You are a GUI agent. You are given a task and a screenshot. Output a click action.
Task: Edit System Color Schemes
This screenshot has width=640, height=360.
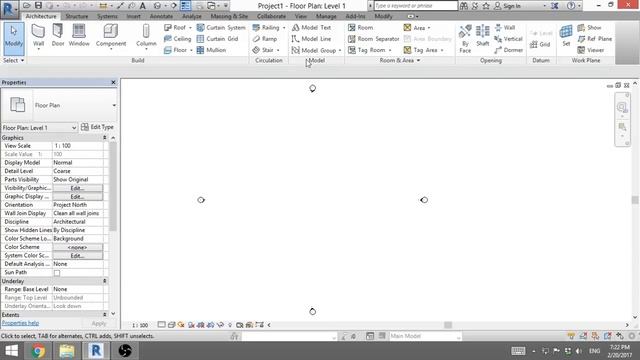(x=78, y=256)
